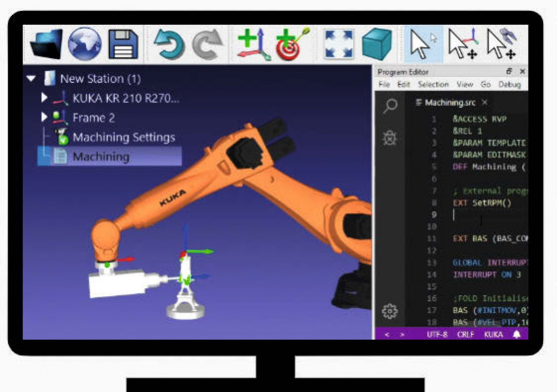This screenshot has width=557, height=392.
Task: Click the right arrow in status bar
Action: [x=402, y=334]
